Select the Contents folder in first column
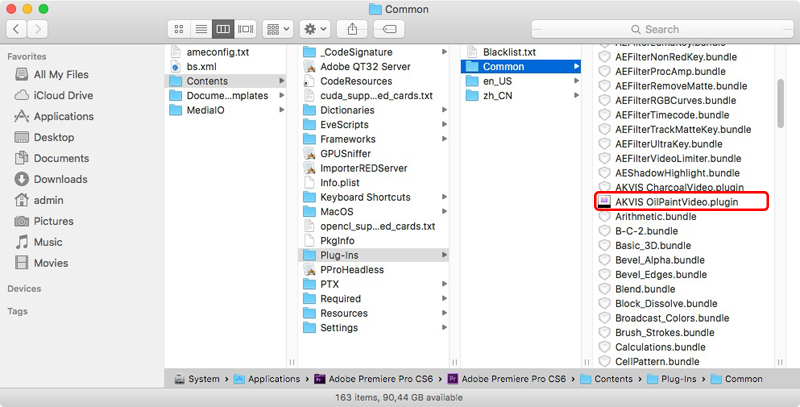 coord(226,81)
